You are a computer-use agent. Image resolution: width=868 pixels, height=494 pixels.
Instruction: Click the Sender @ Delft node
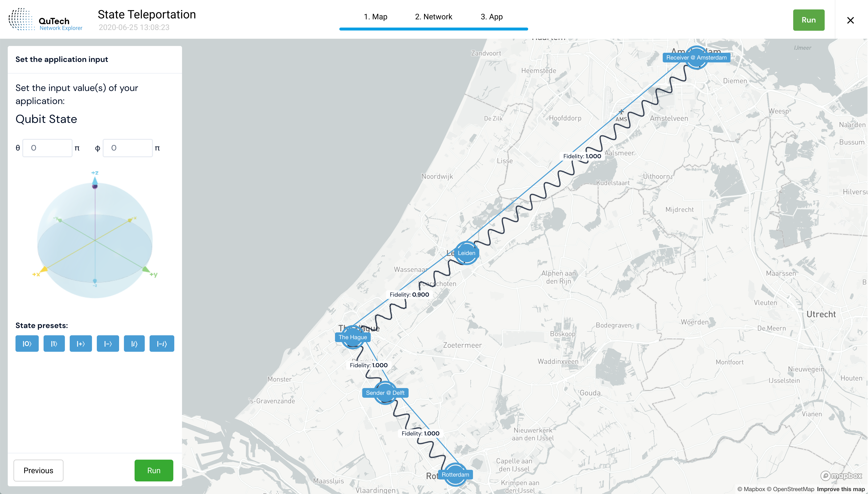click(x=385, y=393)
